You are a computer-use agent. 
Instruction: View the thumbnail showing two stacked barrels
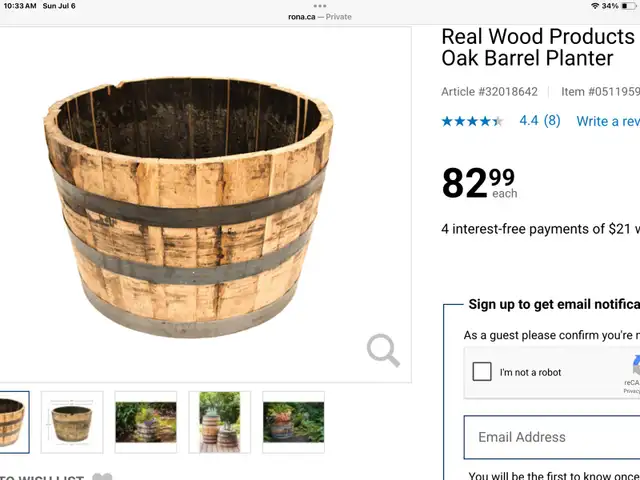point(220,422)
